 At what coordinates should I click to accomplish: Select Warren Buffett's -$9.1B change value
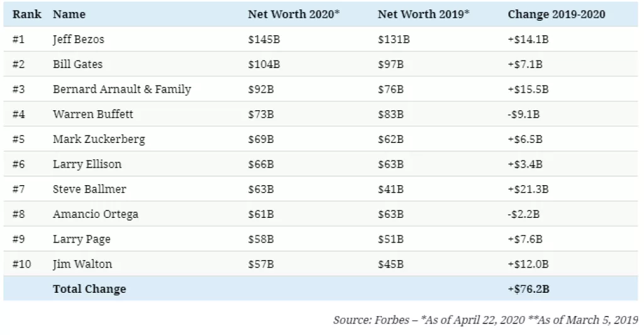point(524,114)
